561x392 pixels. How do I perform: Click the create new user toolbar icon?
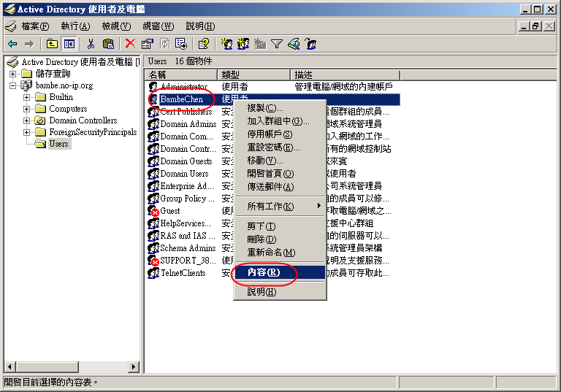226,44
